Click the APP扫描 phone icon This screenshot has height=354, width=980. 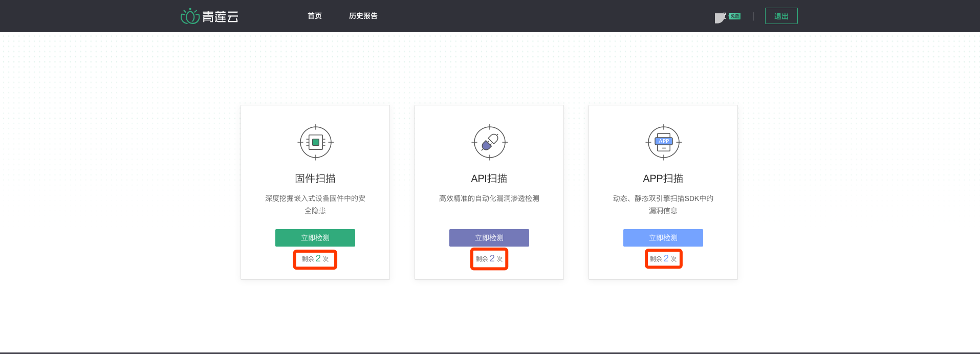[664, 142]
